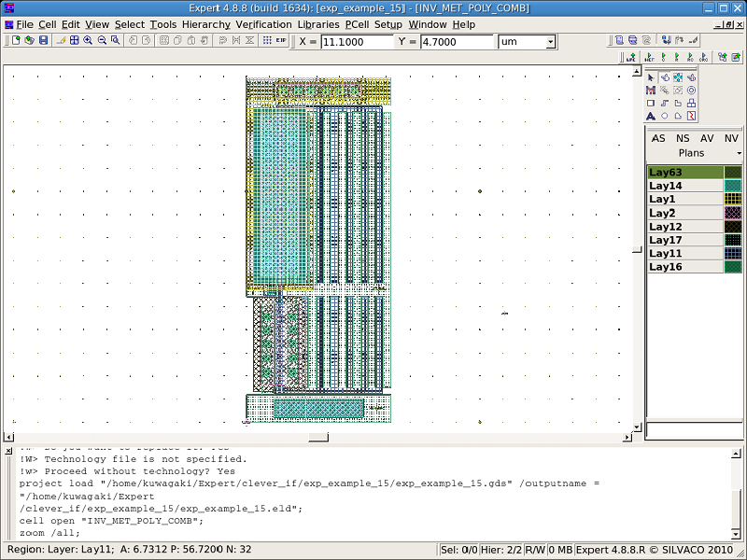Screen dimensions: 747x560
Task: Open the Verification menu
Action: [263, 24]
